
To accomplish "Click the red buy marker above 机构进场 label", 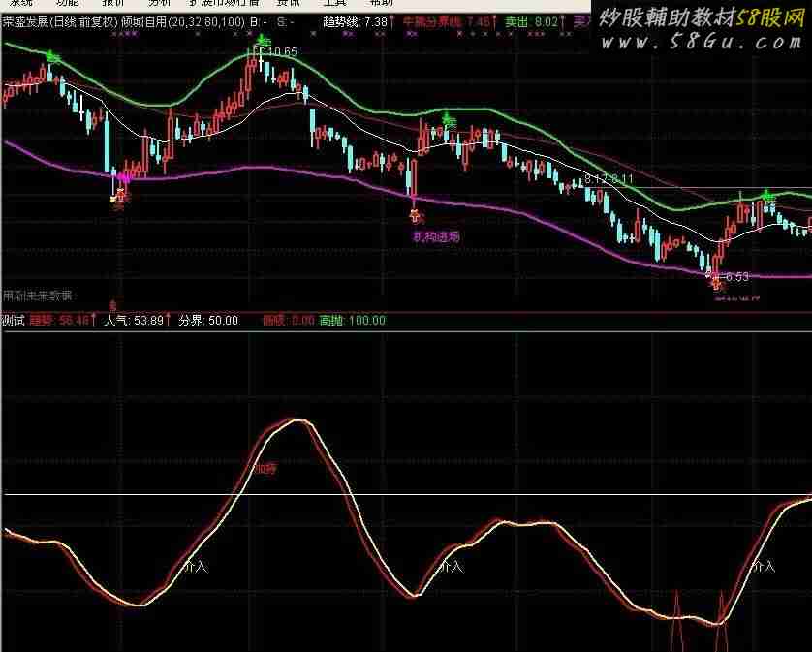I will [416, 216].
